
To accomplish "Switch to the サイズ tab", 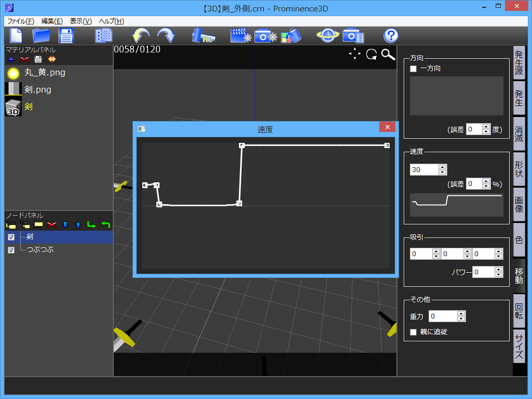I will 519,347.
